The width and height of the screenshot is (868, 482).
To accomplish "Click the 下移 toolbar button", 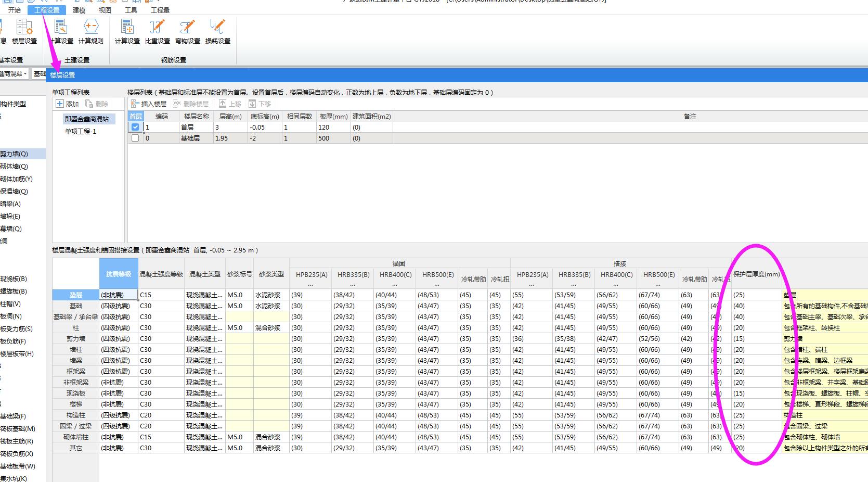I will [260, 104].
